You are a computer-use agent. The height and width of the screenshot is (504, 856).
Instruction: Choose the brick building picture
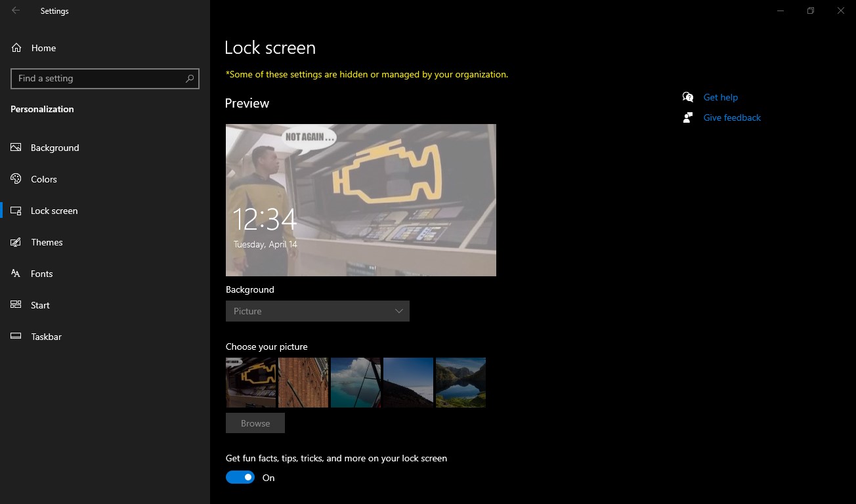pos(303,383)
